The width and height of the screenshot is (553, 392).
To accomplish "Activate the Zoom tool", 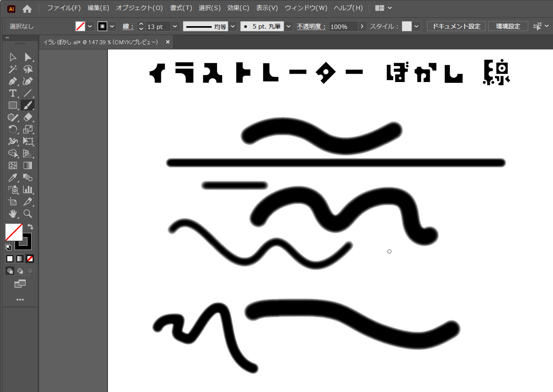I will coord(27,214).
